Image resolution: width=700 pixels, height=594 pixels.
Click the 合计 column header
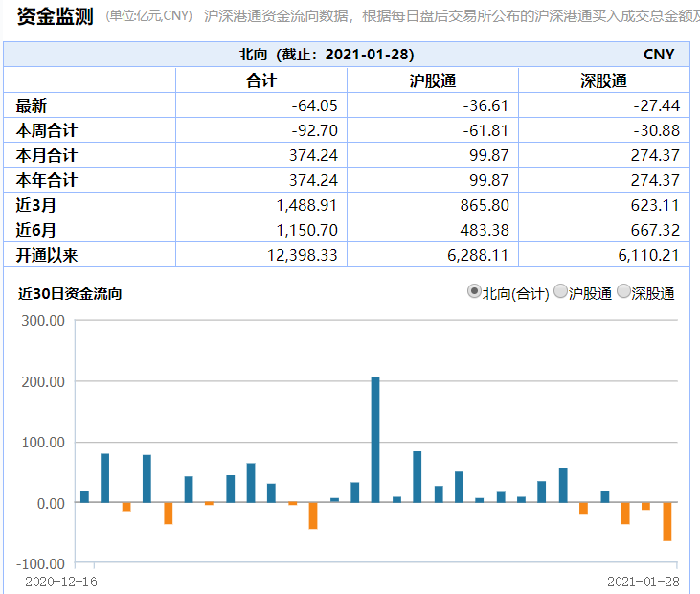tap(260, 80)
